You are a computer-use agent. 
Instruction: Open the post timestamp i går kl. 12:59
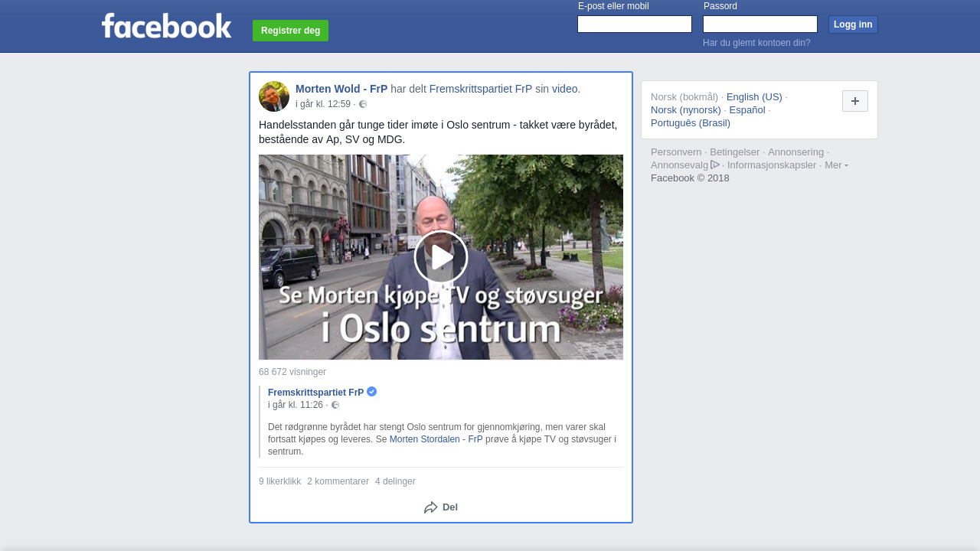click(323, 104)
